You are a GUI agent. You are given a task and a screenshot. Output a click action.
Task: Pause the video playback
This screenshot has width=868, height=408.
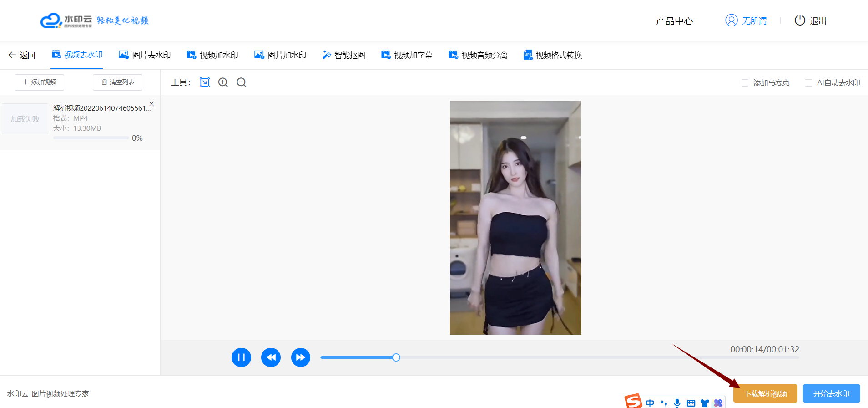(x=241, y=357)
